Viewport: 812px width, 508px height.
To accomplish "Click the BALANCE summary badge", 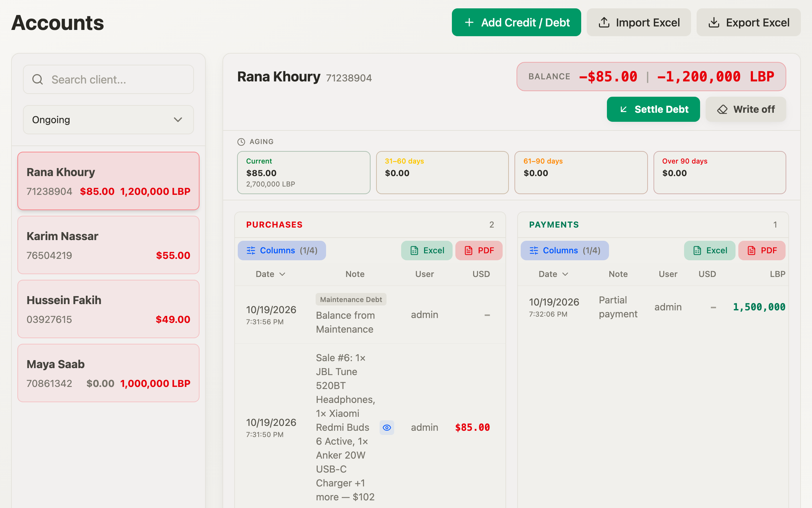I will click(651, 77).
